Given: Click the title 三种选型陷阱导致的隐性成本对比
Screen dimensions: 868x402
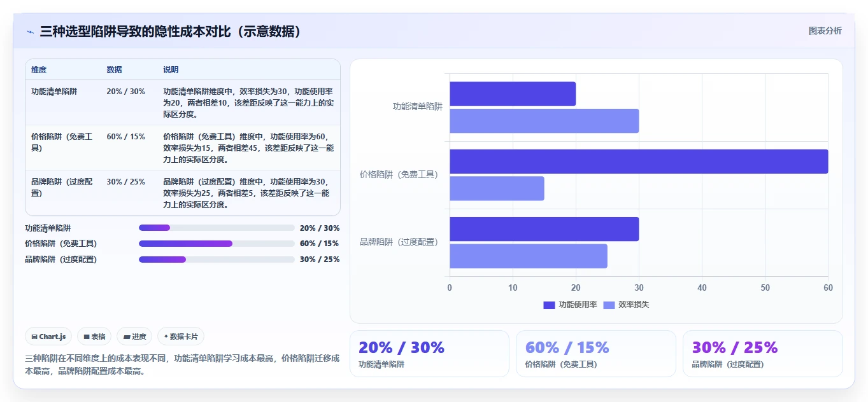Looking at the screenshot, I should click(171, 31).
